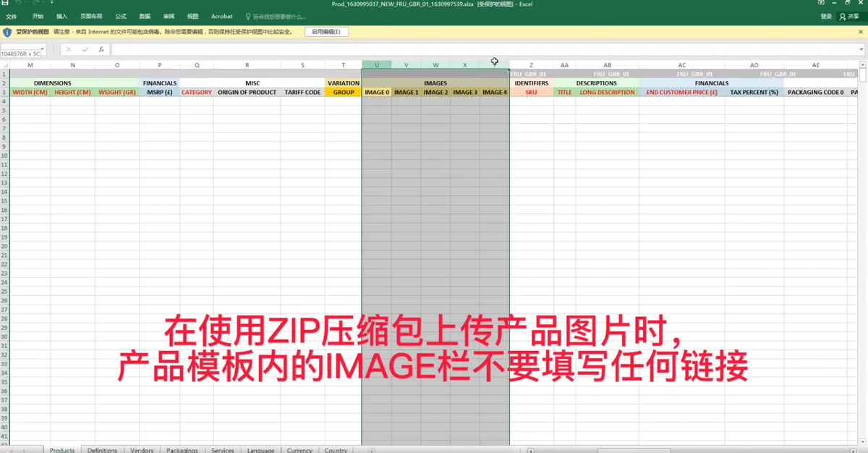Open the quick access toolbar customize arrow
868x453 pixels.
[52, 2]
